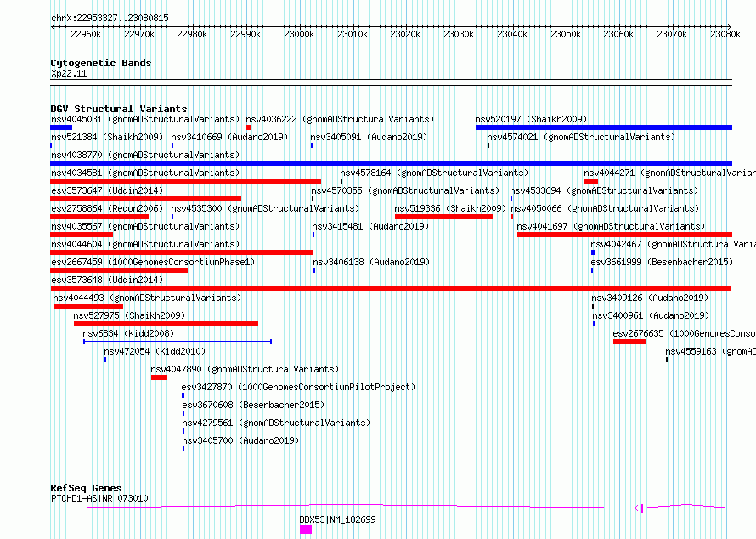This screenshot has height=539, width=756.
Task: Select nsv527975 (Shaikh2009) label
Action: tap(129, 315)
